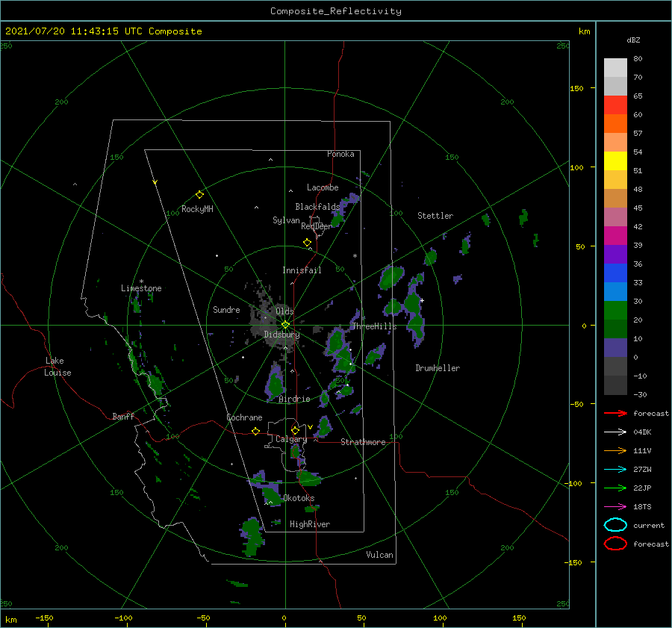Click the Vulcan town label
Viewport: 672px width, 628px height.
click(379, 555)
